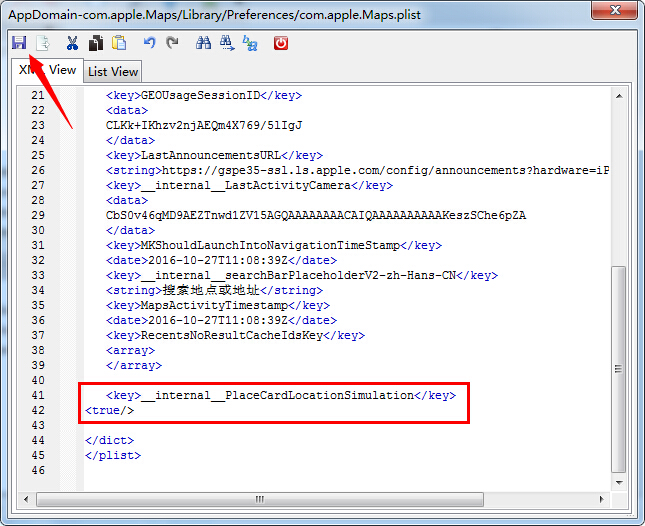Click line number 43 in the gutter
The width and height of the screenshot is (645, 526).
38,425
